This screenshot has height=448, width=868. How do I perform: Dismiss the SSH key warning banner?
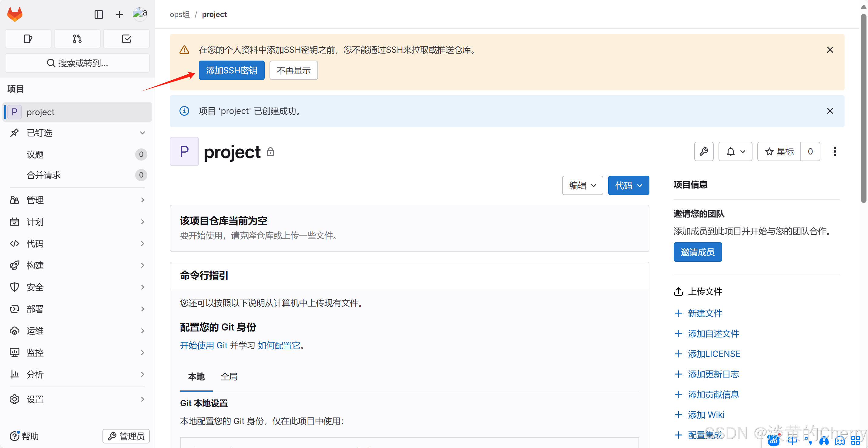(830, 50)
